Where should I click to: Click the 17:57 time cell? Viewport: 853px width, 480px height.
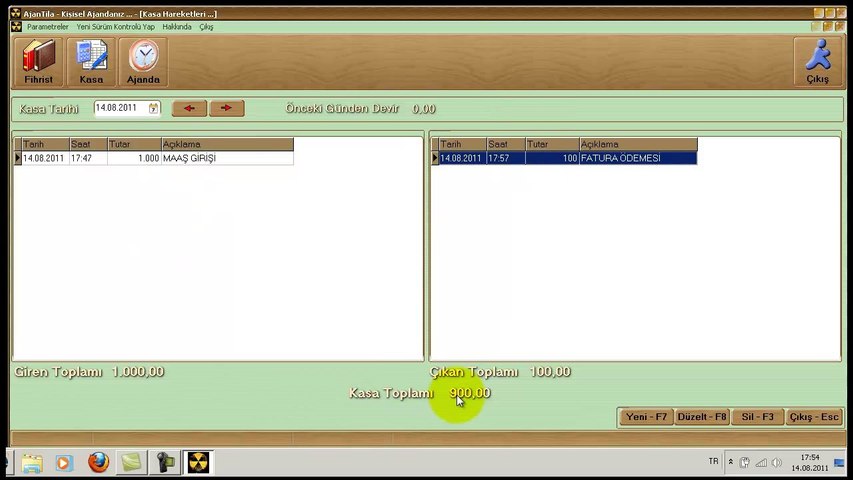coord(506,158)
